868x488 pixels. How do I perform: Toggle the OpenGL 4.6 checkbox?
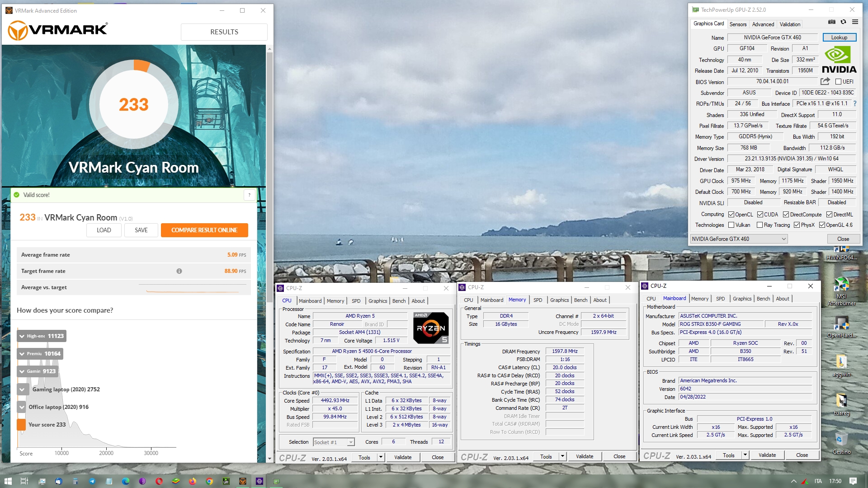click(x=822, y=225)
